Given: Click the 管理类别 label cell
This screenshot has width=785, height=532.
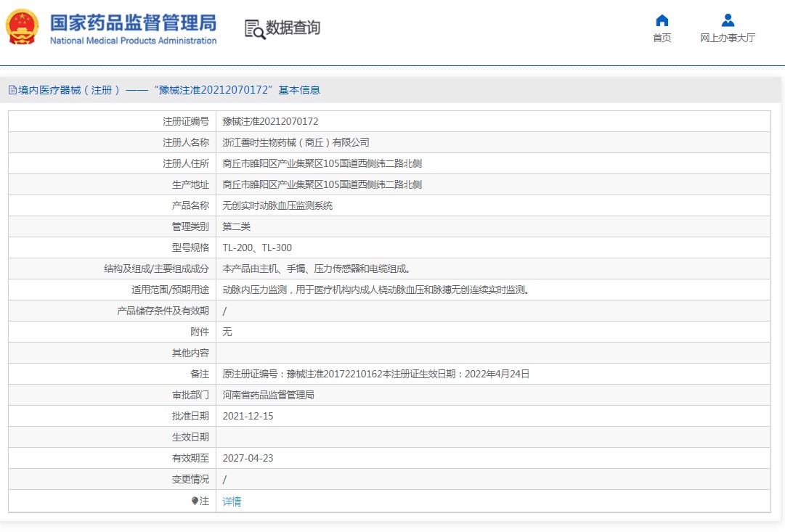Looking at the screenshot, I should tap(112, 226).
